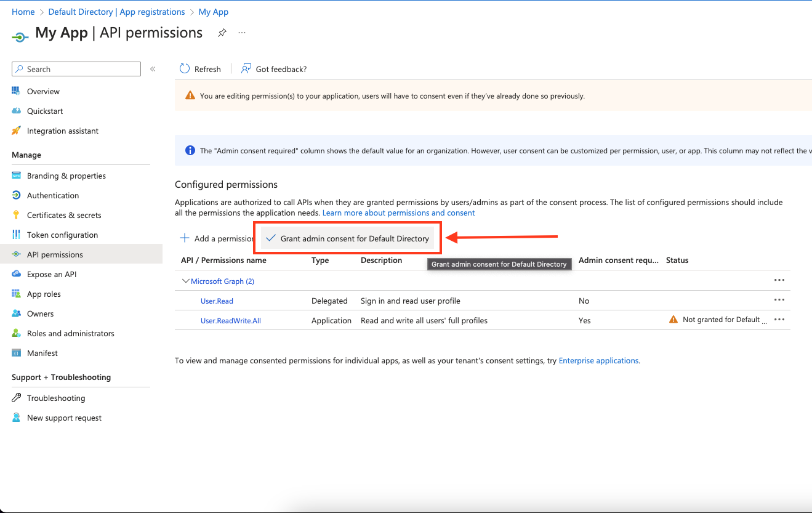
Task: Focus the sidebar Search box
Action: click(x=76, y=69)
